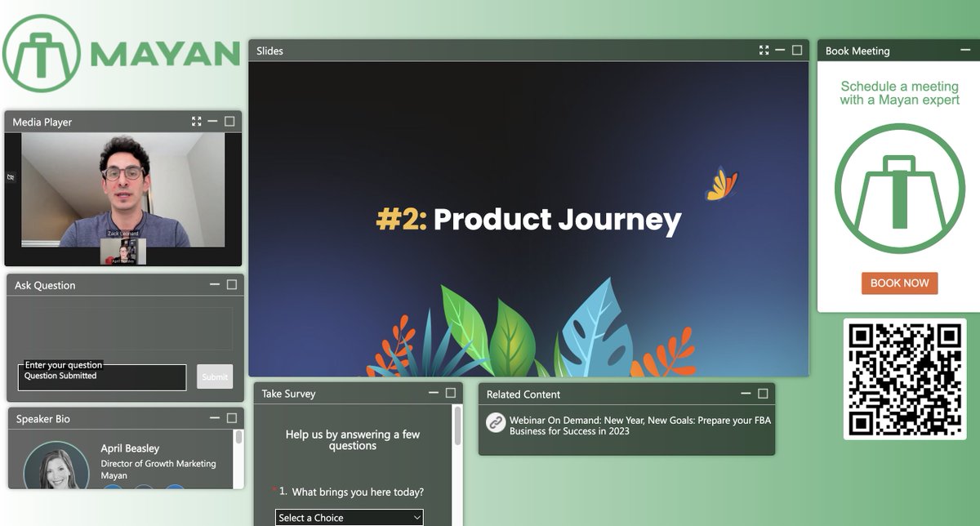980x526 pixels.
Task: Minimize the Media Player panel
Action: 213,121
